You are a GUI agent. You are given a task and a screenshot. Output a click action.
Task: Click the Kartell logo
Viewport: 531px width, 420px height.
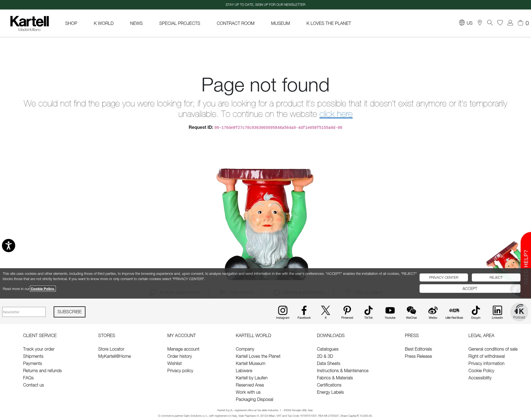point(30,24)
